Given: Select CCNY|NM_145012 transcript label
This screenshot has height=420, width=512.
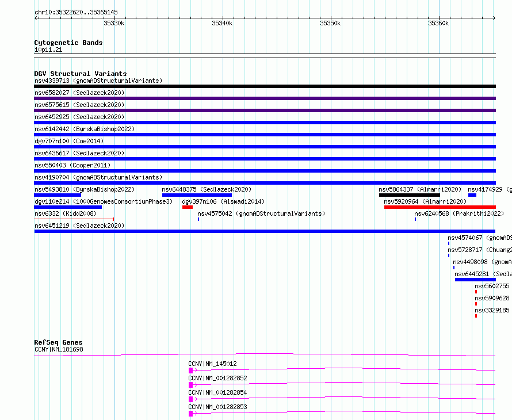Looking at the screenshot, I should (x=212, y=364).
